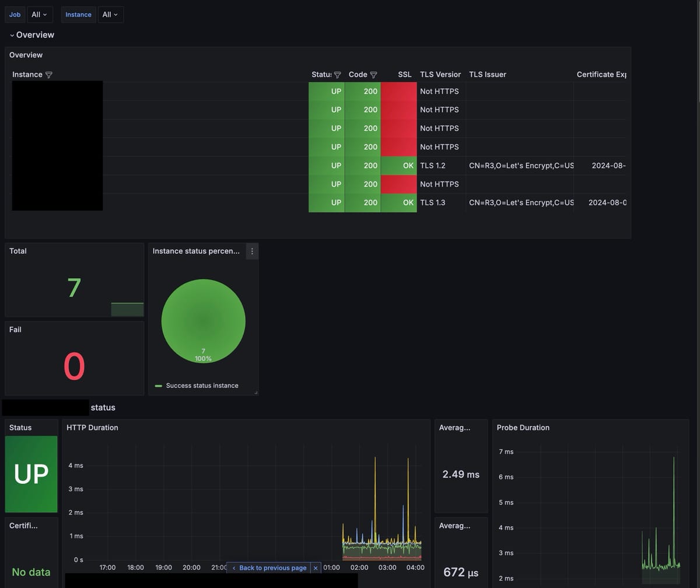
Task: Filter the Instance column
Action: click(x=49, y=75)
